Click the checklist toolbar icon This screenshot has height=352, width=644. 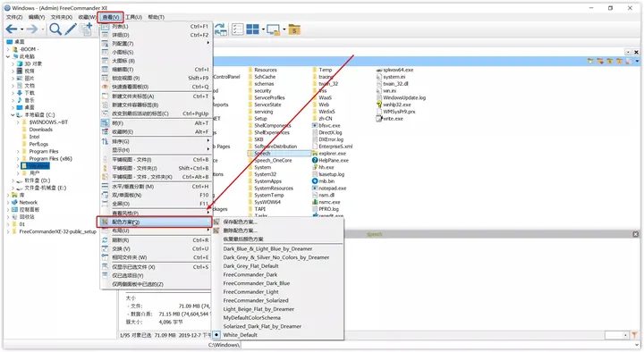click(237, 29)
